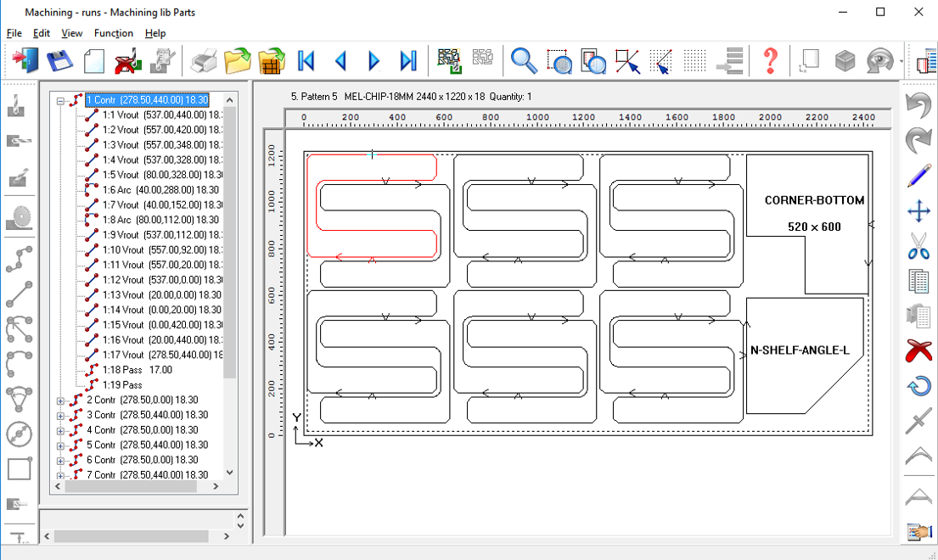Image resolution: width=938 pixels, height=560 pixels.
Task: Click the CORNER-BOTTOM part label
Action: 814,201
